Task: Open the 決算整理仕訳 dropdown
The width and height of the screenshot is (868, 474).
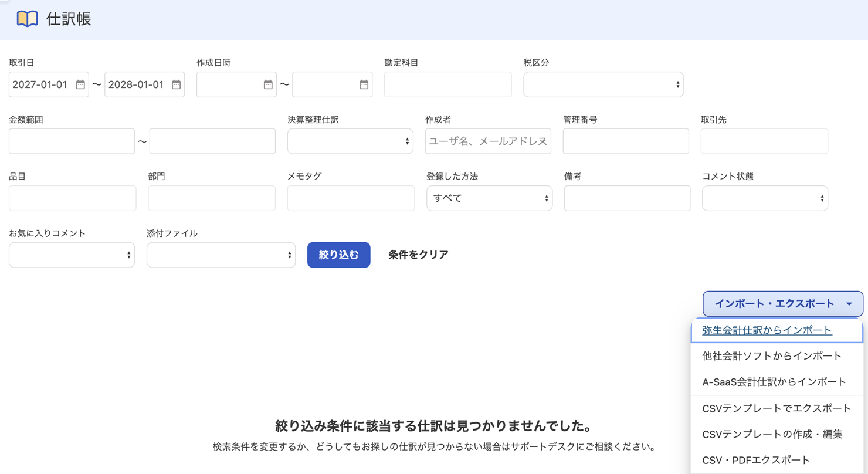Action: coord(350,141)
